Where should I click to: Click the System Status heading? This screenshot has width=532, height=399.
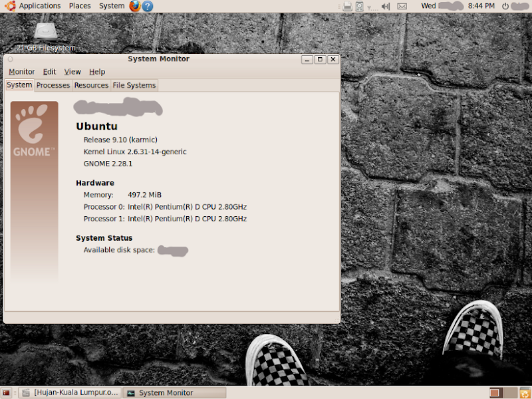coord(104,238)
